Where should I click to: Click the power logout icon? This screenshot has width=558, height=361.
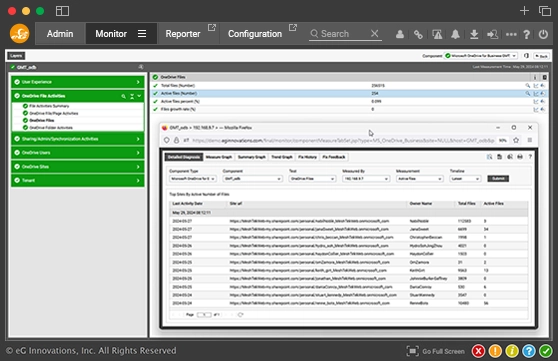coord(543,34)
